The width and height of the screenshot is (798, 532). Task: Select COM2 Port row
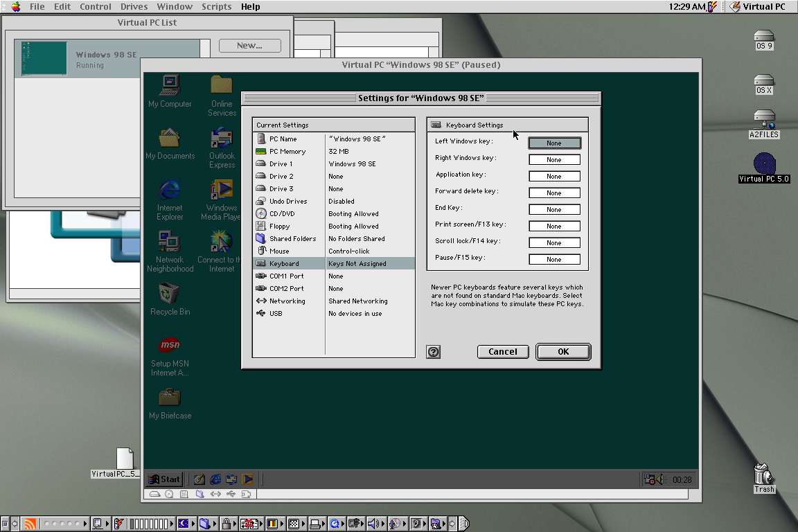point(334,289)
